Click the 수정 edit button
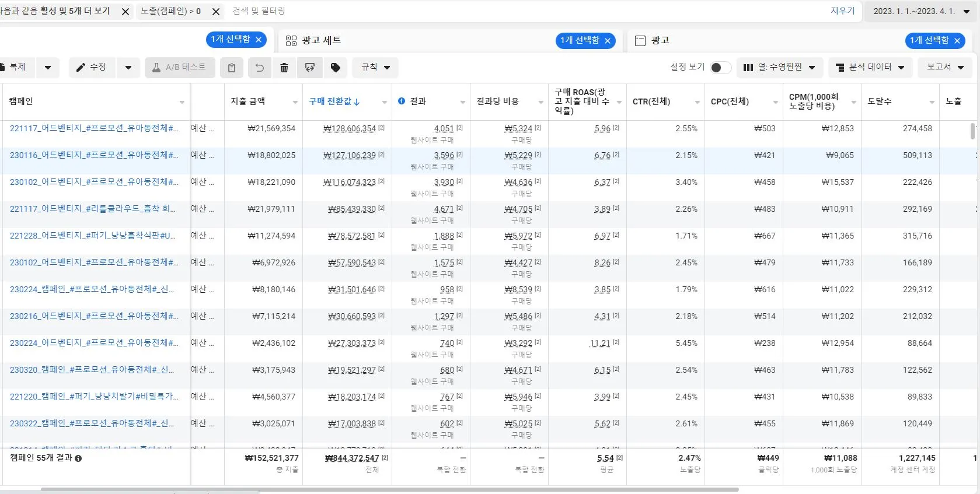 click(x=92, y=68)
